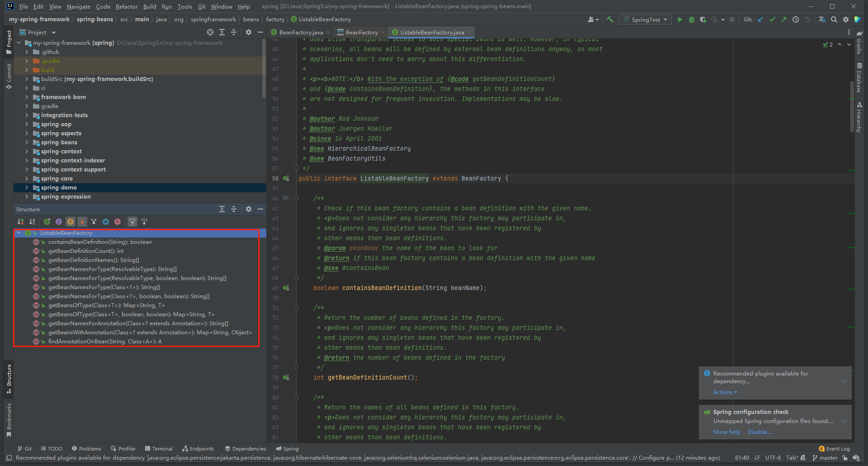Click master Git branch in status bar
This screenshot has width=868, height=466.
(x=825, y=458)
